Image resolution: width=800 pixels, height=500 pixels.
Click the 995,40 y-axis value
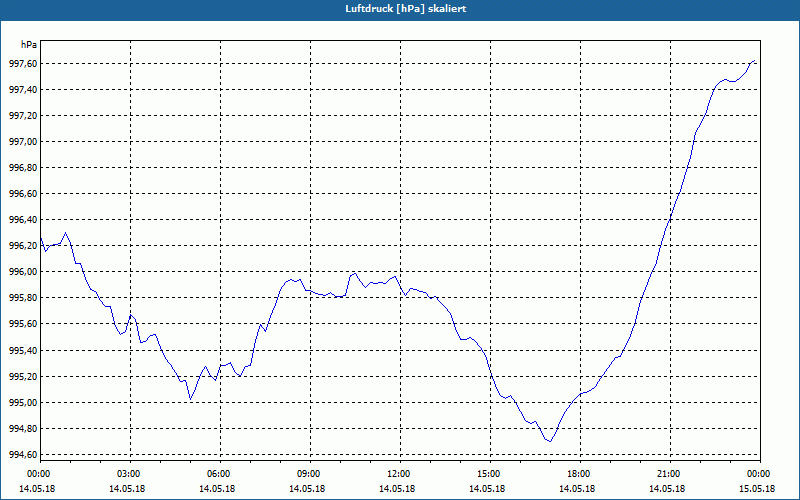[24, 351]
